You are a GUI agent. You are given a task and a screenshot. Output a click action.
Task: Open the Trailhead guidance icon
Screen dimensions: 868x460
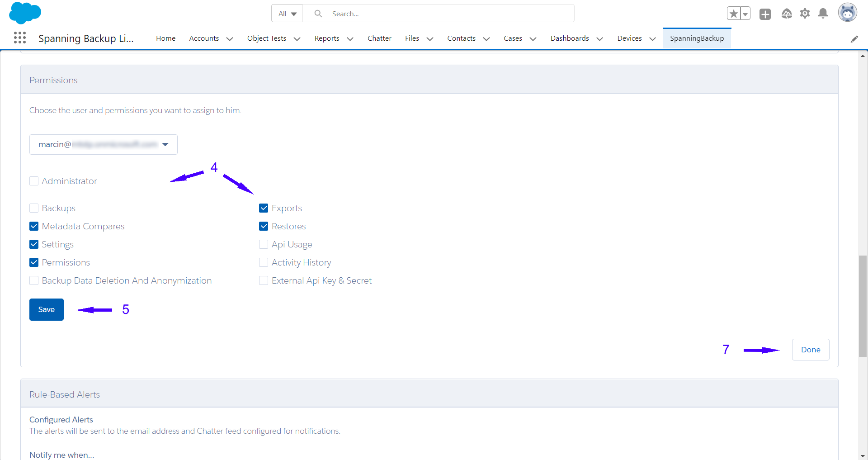coord(787,14)
